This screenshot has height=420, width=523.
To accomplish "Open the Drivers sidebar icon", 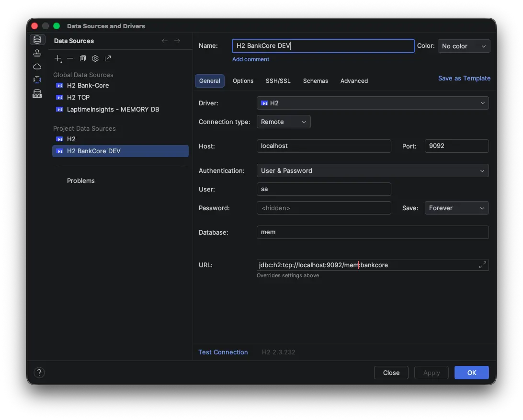I will tap(37, 53).
